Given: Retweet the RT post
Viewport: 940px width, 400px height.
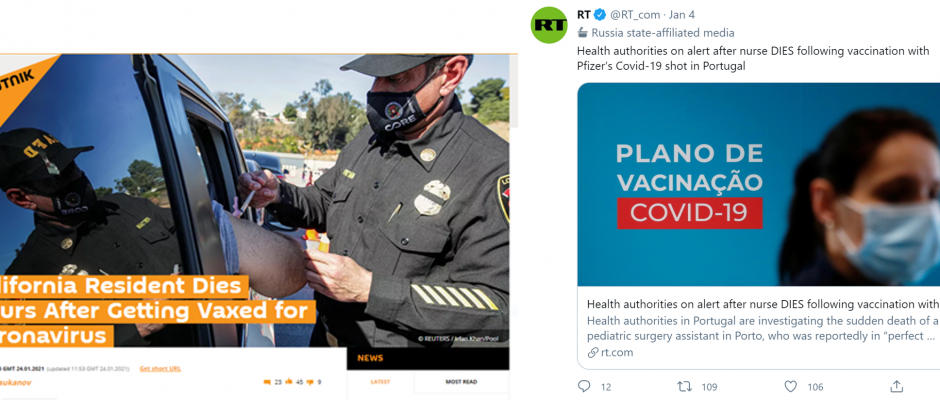Looking at the screenshot, I should point(684,386).
